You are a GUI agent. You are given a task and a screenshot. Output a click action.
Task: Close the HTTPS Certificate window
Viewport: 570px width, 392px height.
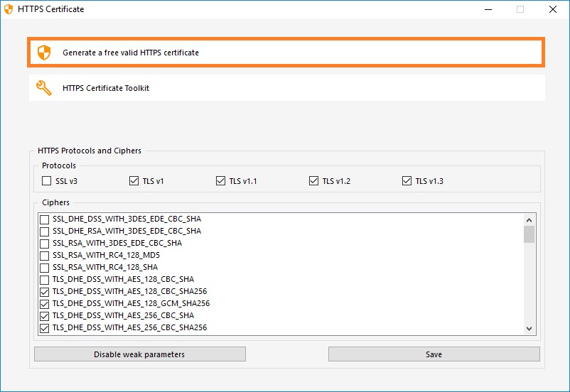[552, 9]
